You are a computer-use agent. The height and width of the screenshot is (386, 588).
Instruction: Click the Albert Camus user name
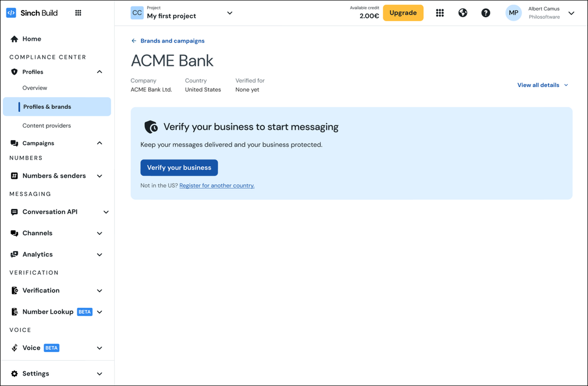(544, 9)
